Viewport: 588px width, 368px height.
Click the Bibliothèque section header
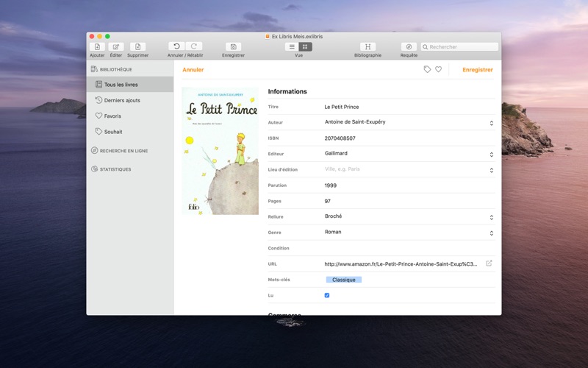click(112, 69)
